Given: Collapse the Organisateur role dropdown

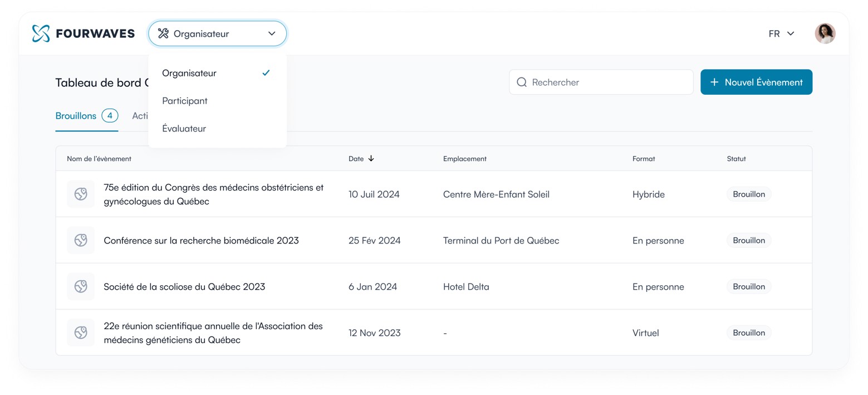Looking at the screenshot, I should (272, 33).
